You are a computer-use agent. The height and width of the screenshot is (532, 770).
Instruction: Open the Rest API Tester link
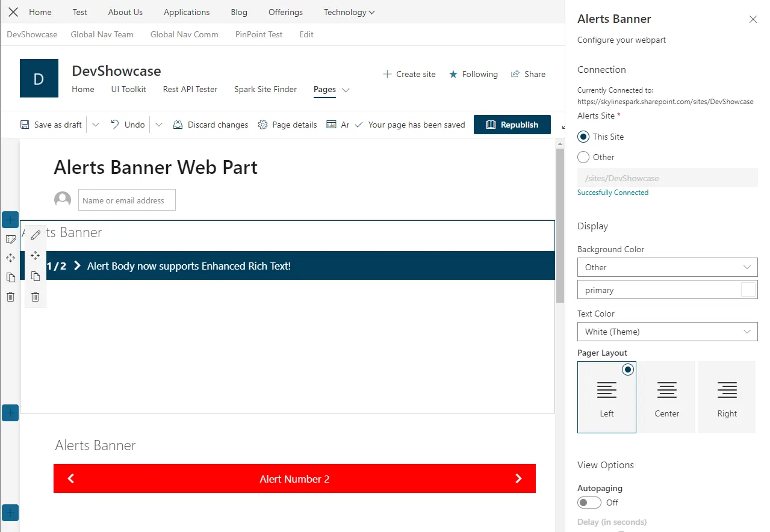(190, 89)
